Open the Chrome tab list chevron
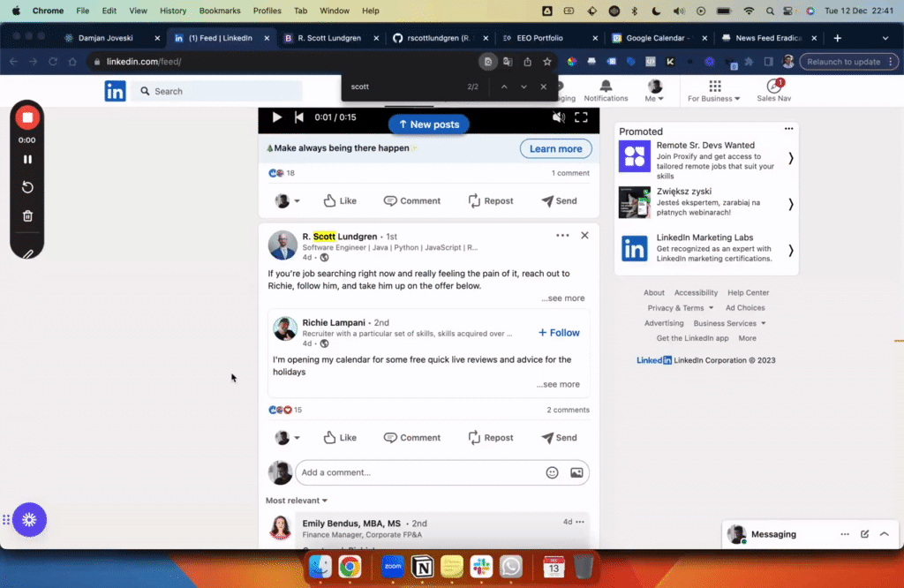Image resolution: width=904 pixels, height=588 pixels. coord(885,38)
